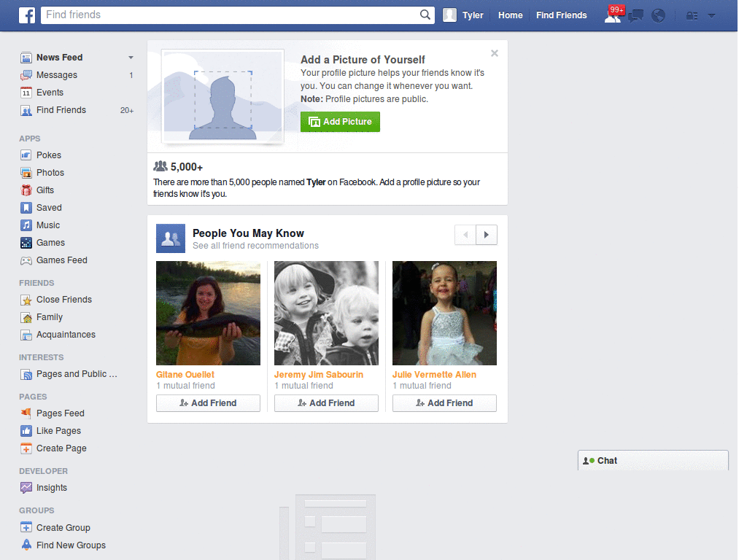The image size is (747, 560).
Task: Click the Pages Feed flag icon
Action: (x=26, y=413)
